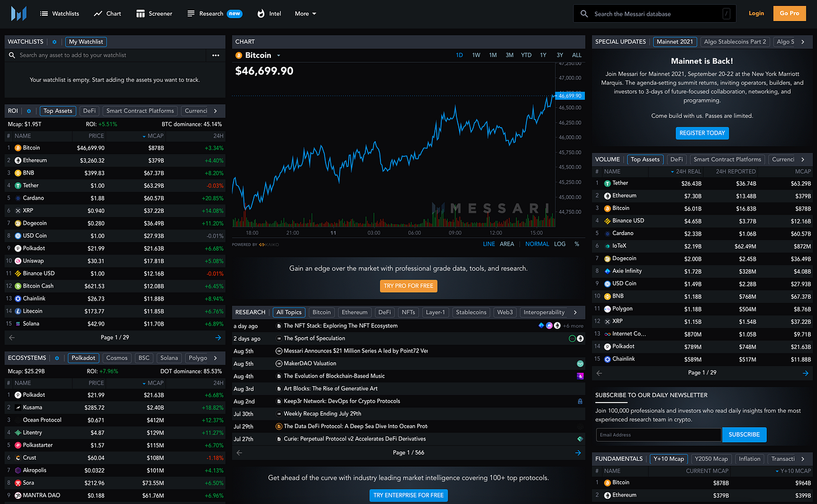The height and width of the screenshot is (504, 817).
Task: Select the 1M chart timeframe
Action: 493,55
